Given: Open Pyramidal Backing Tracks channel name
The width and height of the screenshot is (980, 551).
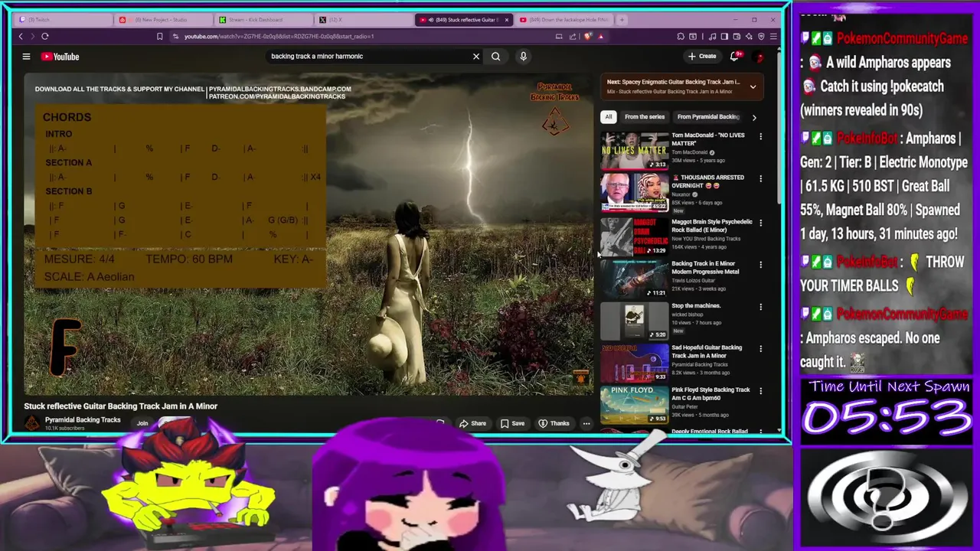Looking at the screenshot, I should pos(83,419).
